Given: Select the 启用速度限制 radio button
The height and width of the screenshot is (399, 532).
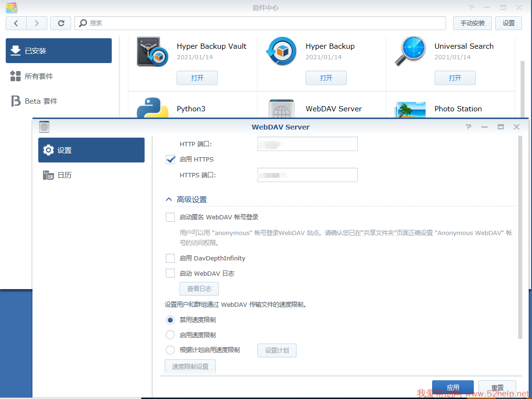Looking at the screenshot, I should [170, 335].
